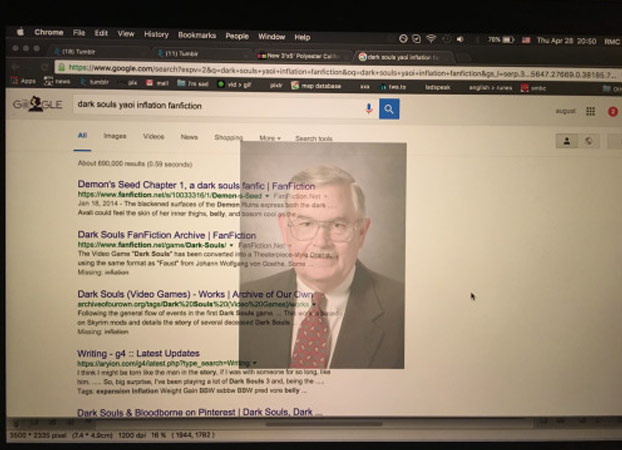Open the pixlr bookmark
This screenshot has width=622, height=450.
(276, 85)
